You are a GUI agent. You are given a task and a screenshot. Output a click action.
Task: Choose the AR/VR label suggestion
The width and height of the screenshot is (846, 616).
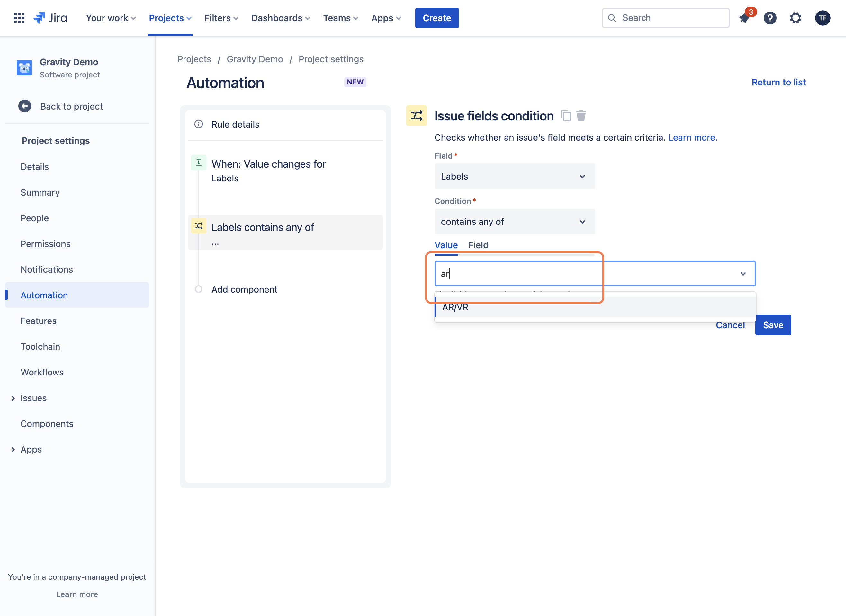(x=595, y=307)
